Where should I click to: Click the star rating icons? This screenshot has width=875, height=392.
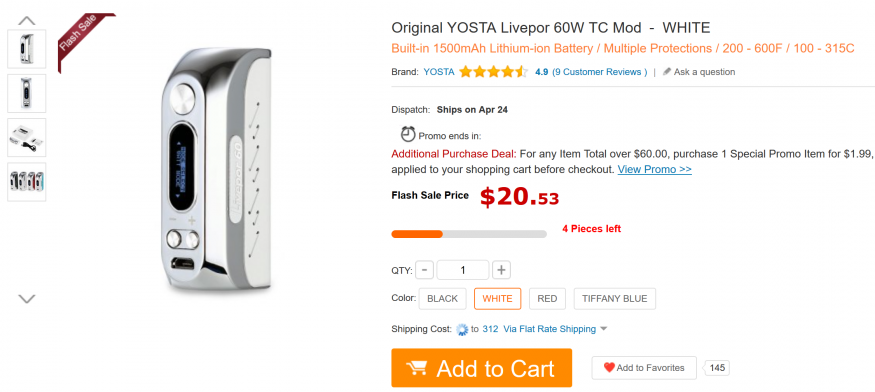(493, 71)
